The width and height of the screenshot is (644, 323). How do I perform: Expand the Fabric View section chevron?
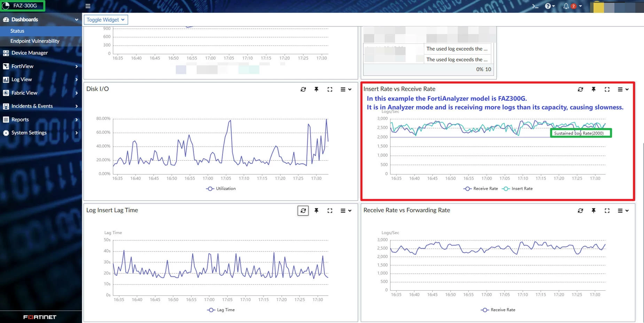[x=77, y=93]
